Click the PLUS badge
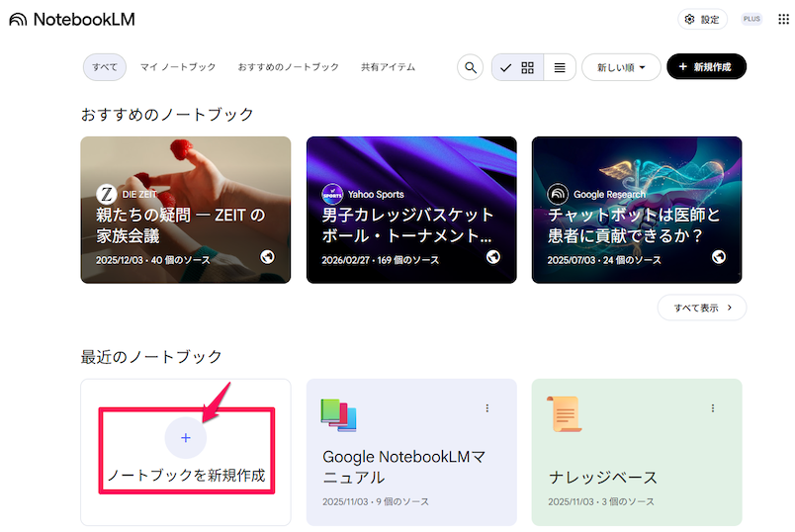Image resolution: width=795 pixels, height=532 pixels. tap(751, 19)
